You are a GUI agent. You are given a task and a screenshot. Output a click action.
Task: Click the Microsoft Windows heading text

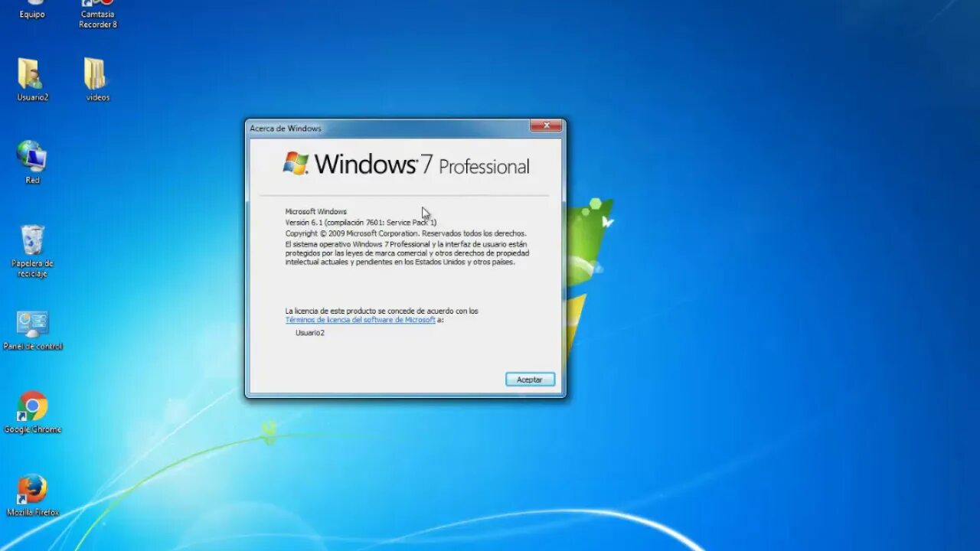316,212
